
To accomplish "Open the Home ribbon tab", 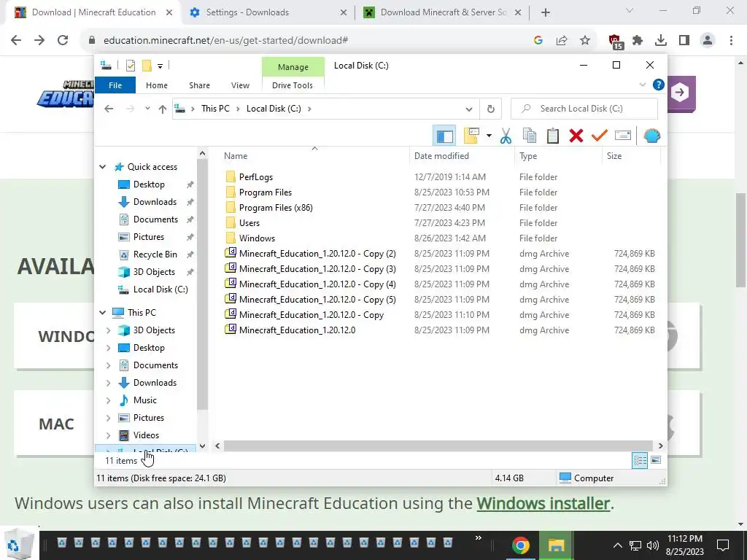I will click(157, 85).
